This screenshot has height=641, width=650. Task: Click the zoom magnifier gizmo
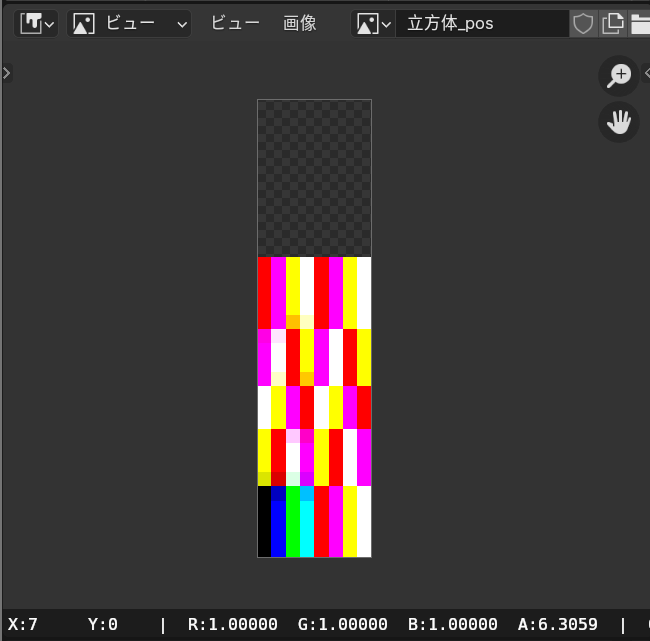pyautogui.click(x=619, y=76)
